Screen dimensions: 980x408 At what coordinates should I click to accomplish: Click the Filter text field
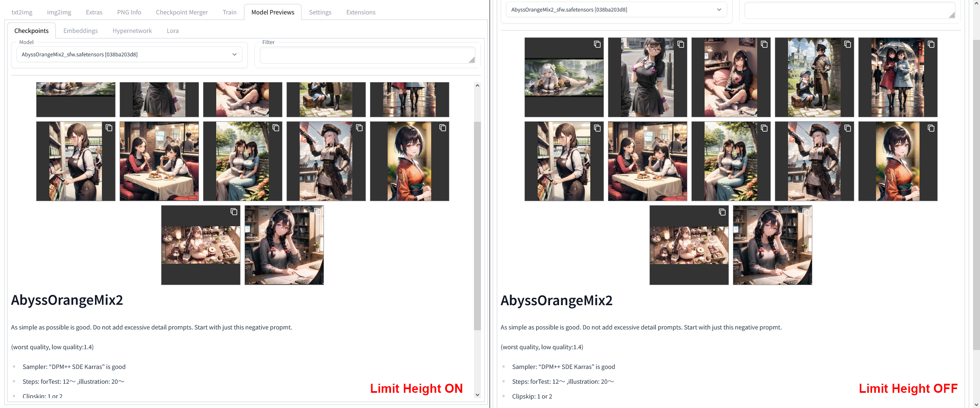pos(367,55)
